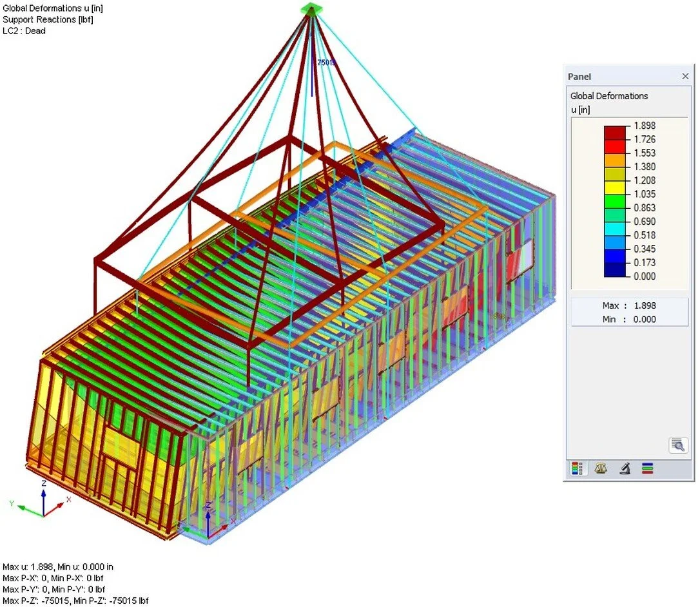Screen dimensions: 700x607
Task: Select the Color Spectrum panel tab
Action: click(x=576, y=469)
